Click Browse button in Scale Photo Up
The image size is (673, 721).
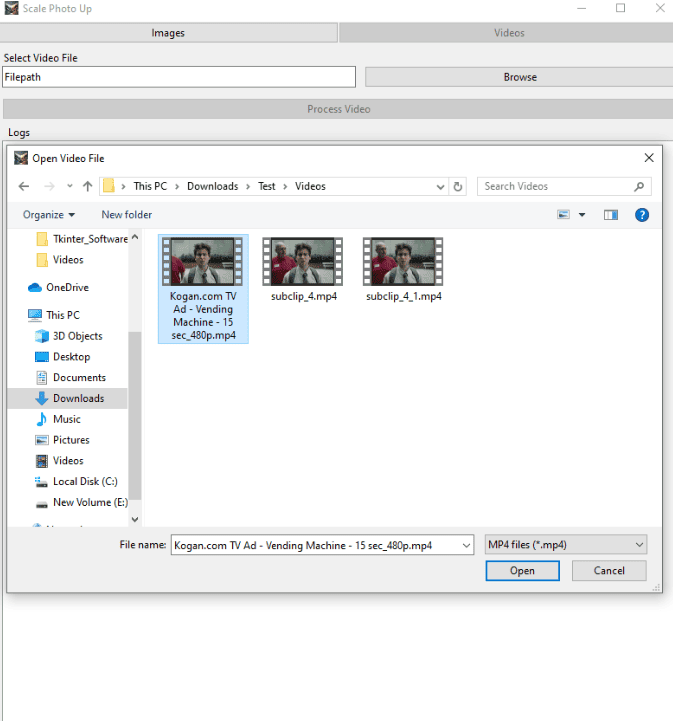519,77
